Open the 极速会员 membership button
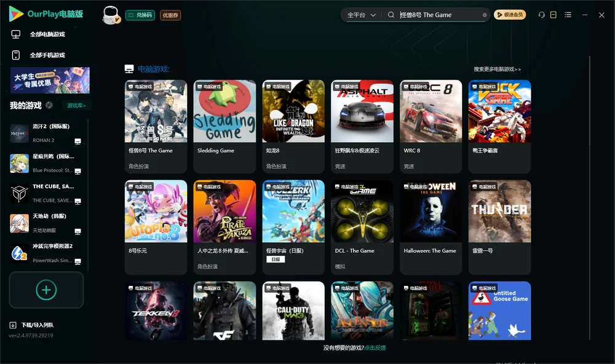This screenshot has height=364, width=615. click(x=510, y=15)
